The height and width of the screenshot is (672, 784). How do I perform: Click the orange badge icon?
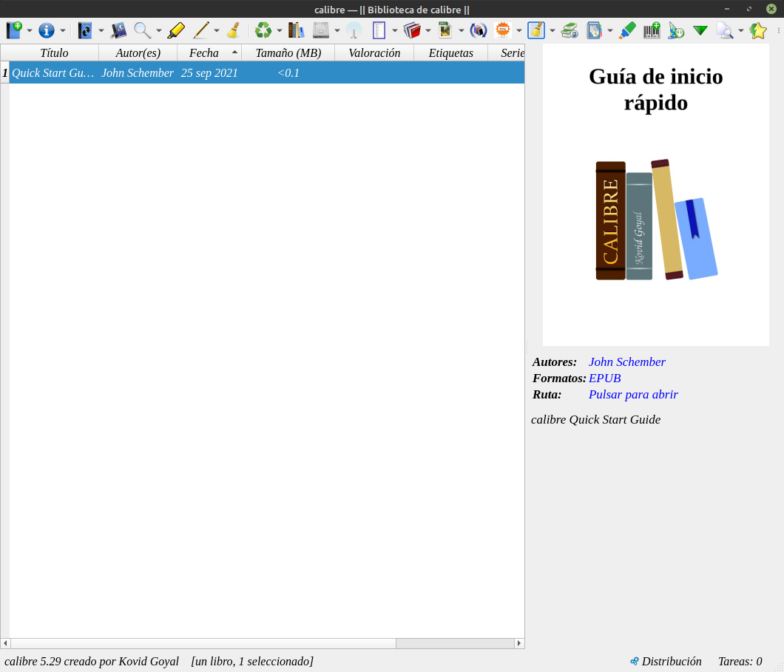(503, 30)
